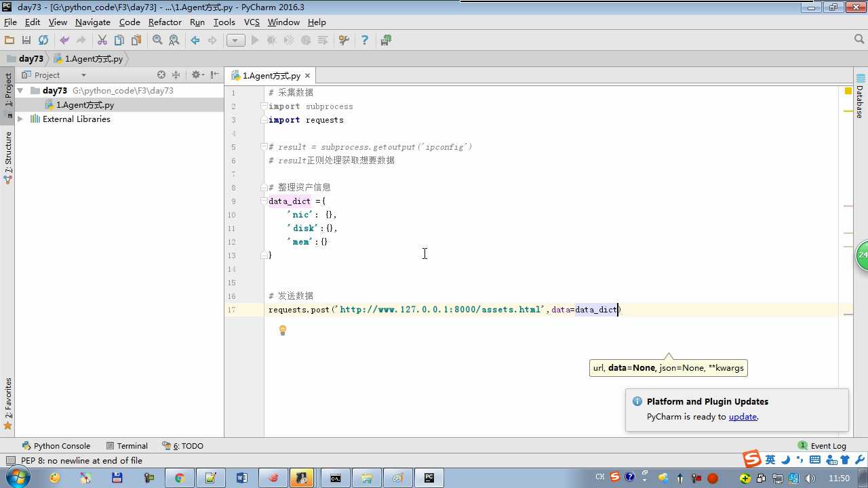Toggle fold marker at import subprocess line
The image size is (868, 488).
pyautogui.click(x=264, y=106)
